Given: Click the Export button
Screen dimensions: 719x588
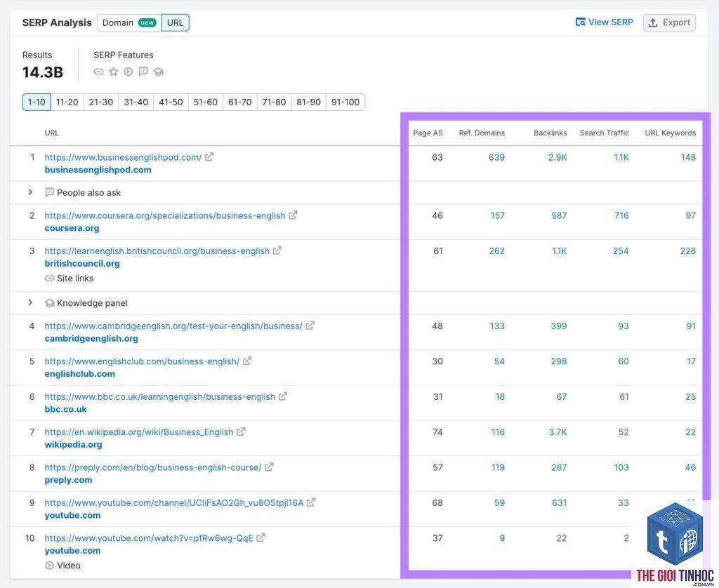Looking at the screenshot, I should (x=669, y=22).
